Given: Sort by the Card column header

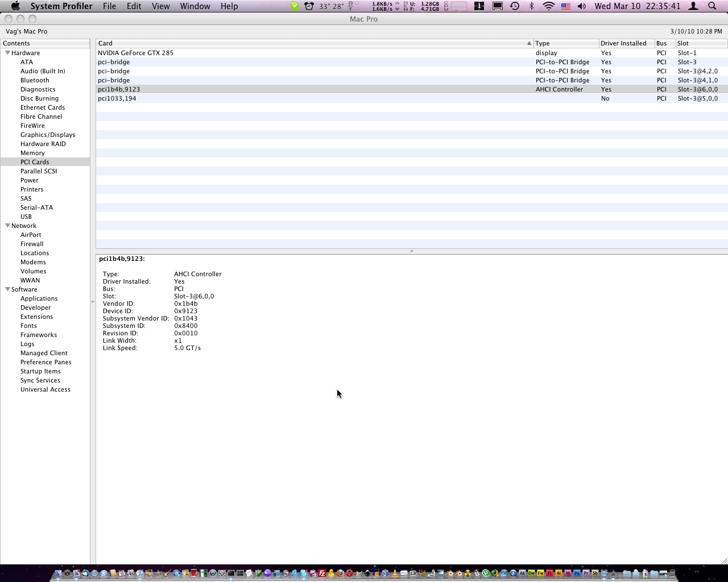Looking at the screenshot, I should (315, 43).
